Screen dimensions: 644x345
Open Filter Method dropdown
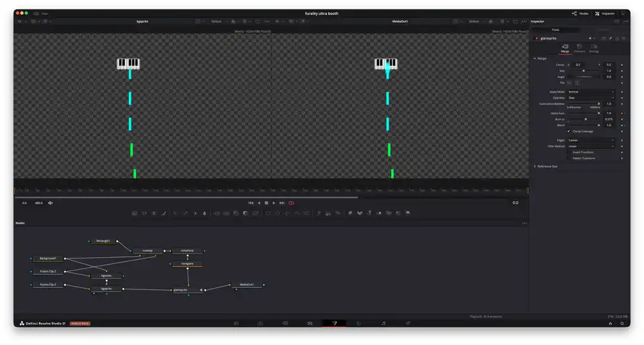591,146
